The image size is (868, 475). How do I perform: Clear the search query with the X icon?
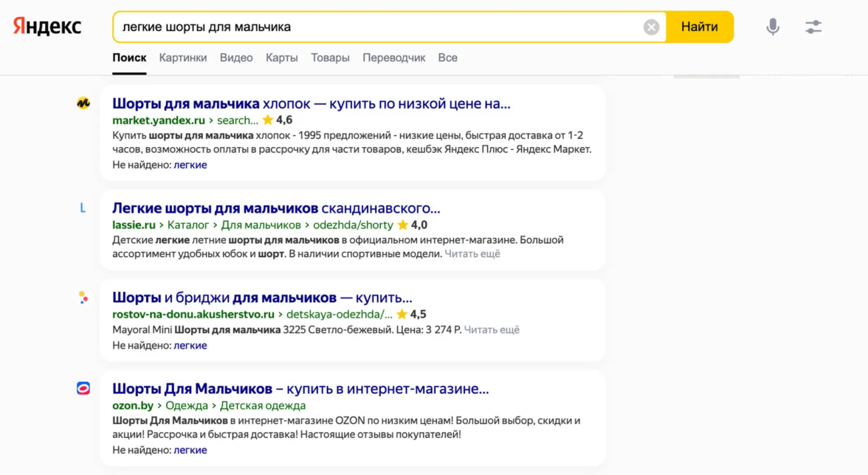pyautogui.click(x=651, y=27)
